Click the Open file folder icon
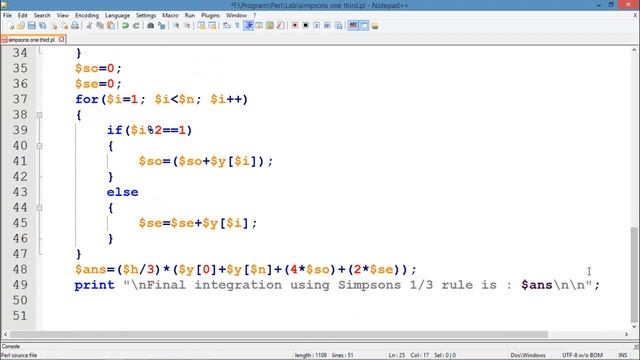640x360 pixels. (21, 26)
